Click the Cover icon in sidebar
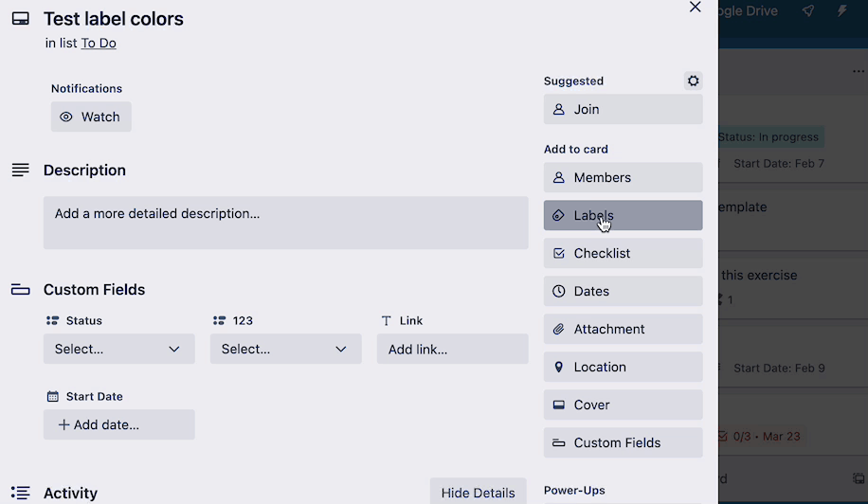Viewport: 868px width, 504px height. (558, 405)
